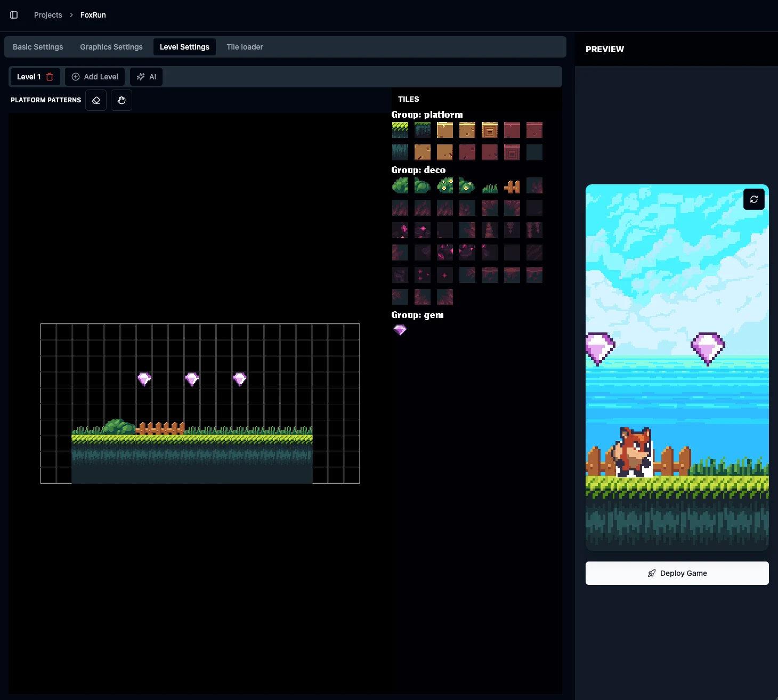778x700 pixels.
Task: Click the fence on the level grid
Action: 160,428
